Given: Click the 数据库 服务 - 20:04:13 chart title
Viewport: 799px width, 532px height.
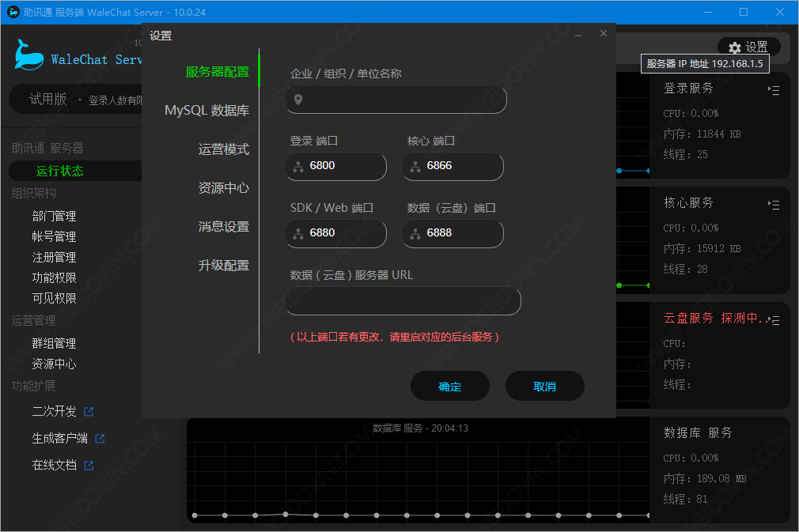Looking at the screenshot, I should 420,428.
